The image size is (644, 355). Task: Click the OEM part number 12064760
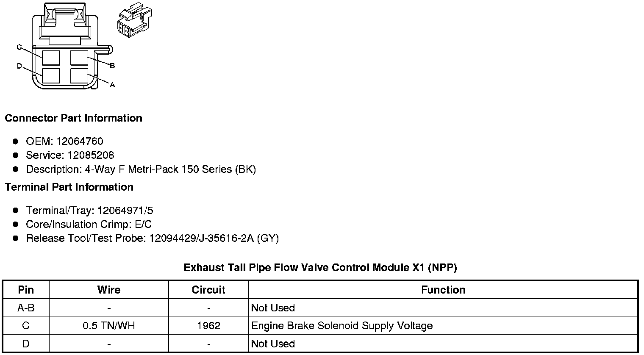(80, 141)
